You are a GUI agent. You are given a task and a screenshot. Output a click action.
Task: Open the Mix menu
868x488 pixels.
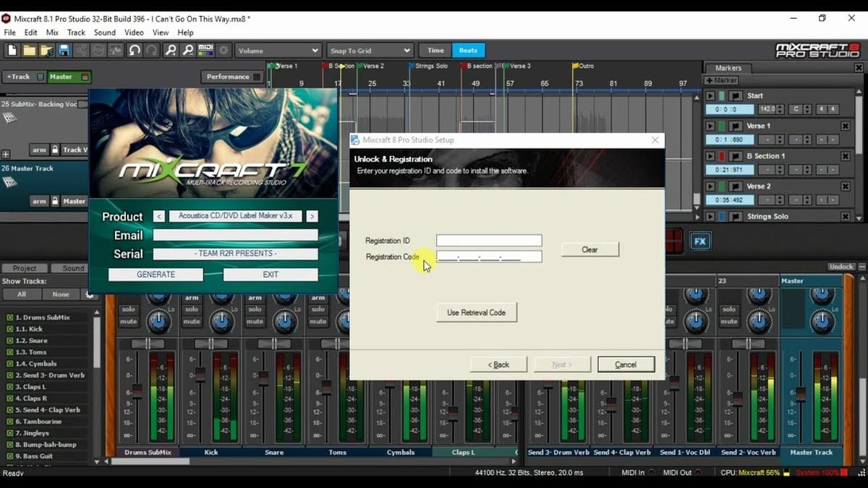point(52,32)
